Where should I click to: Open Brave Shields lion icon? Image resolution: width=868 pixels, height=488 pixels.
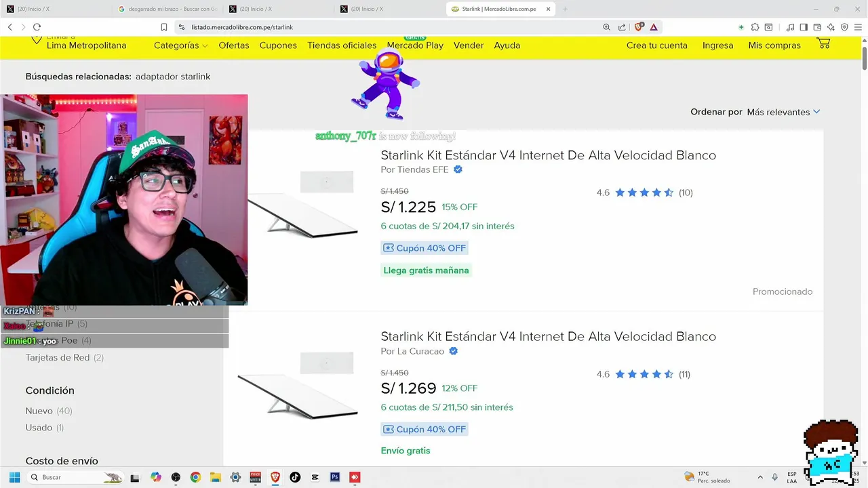click(639, 27)
